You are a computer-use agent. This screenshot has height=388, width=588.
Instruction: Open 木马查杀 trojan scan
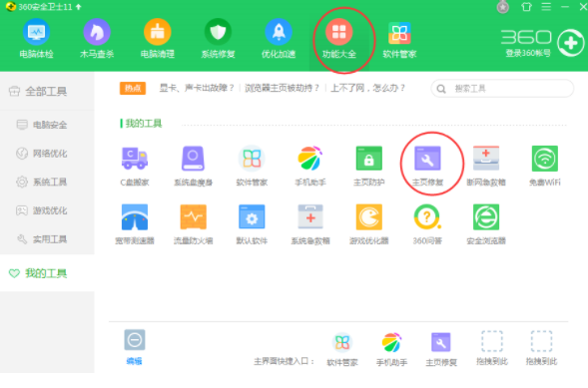point(97,39)
